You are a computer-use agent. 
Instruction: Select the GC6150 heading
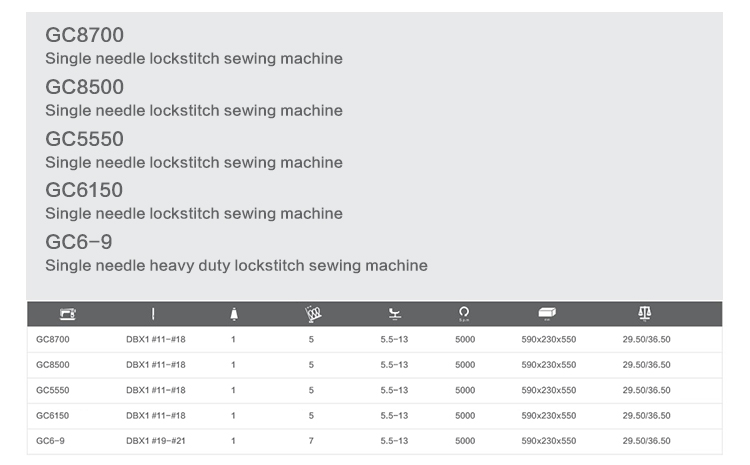click(x=84, y=190)
